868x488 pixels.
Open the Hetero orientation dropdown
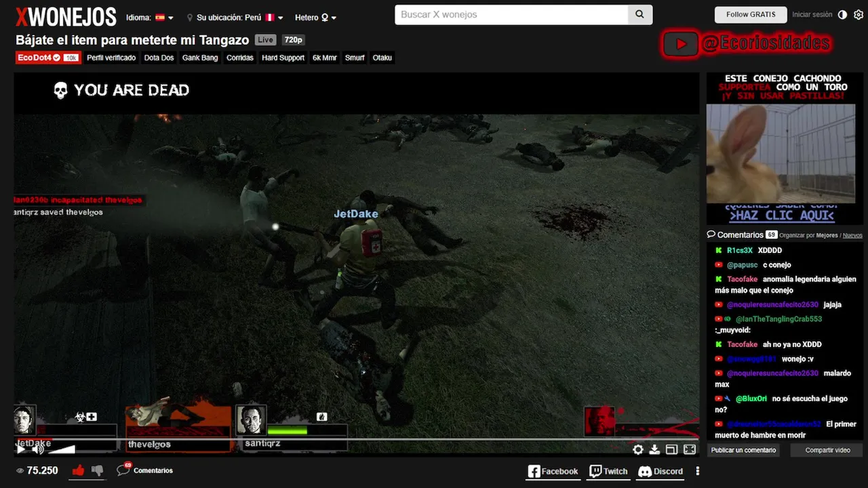coord(316,18)
